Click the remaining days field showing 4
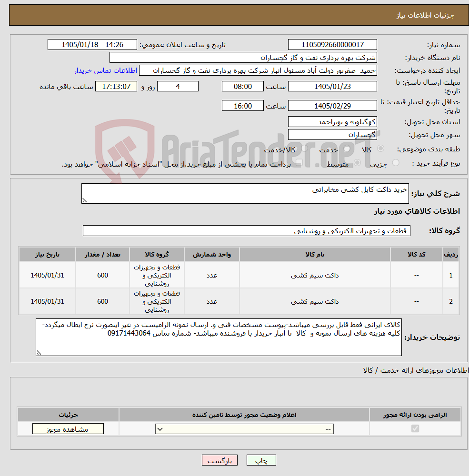 (178, 87)
